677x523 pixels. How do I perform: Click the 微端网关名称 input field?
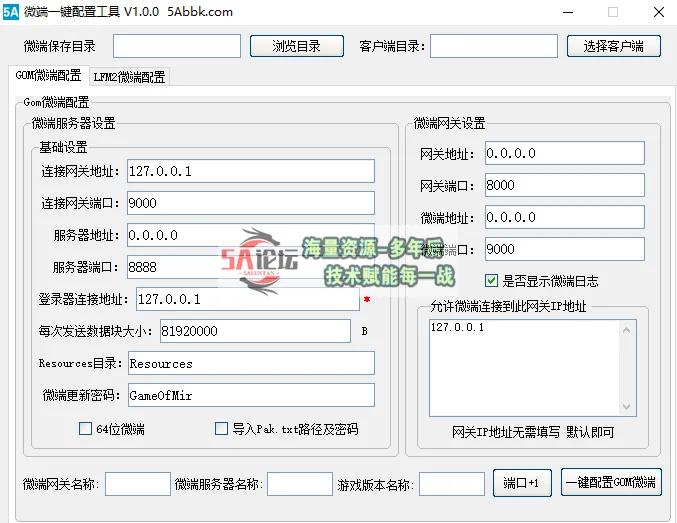tap(138, 484)
